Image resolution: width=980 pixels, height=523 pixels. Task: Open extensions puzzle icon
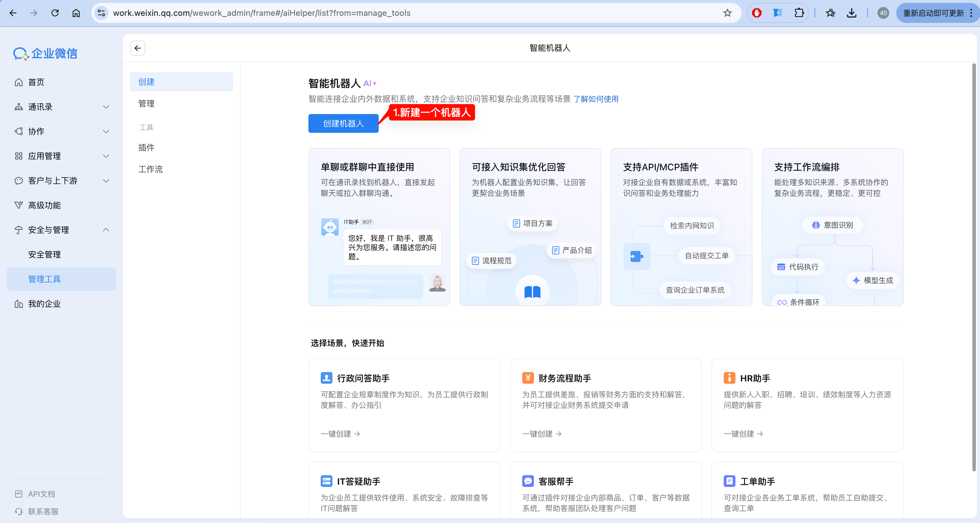(x=799, y=13)
